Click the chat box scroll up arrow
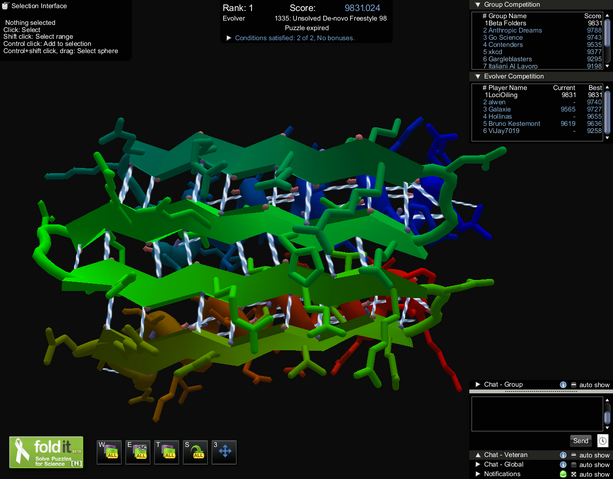The width and height of the screenshot is (613, 479). click(607, 400)
